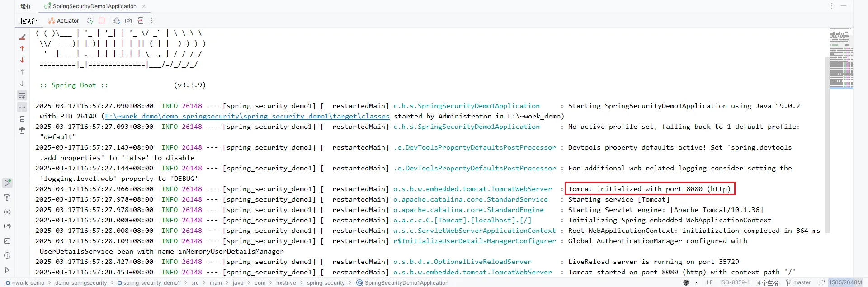
Task: Toggle read-only lock icon in status bar
Action: (821, 283)
